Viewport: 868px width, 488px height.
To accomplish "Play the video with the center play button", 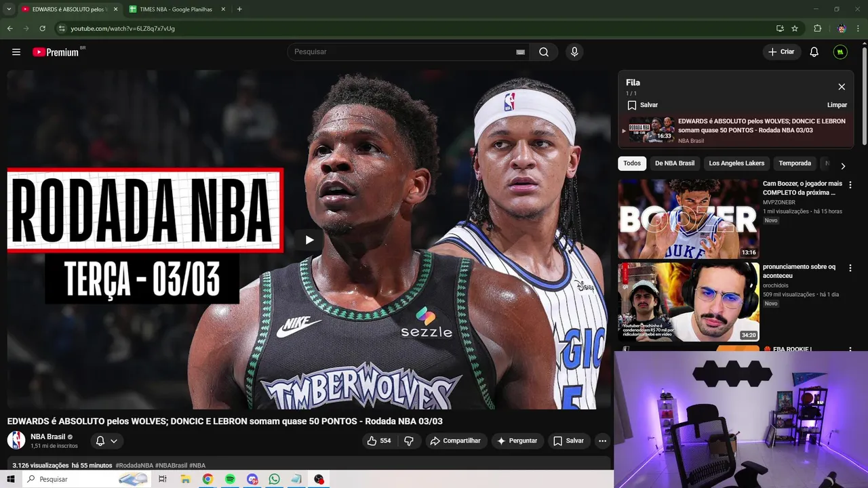I will (309, 239).
